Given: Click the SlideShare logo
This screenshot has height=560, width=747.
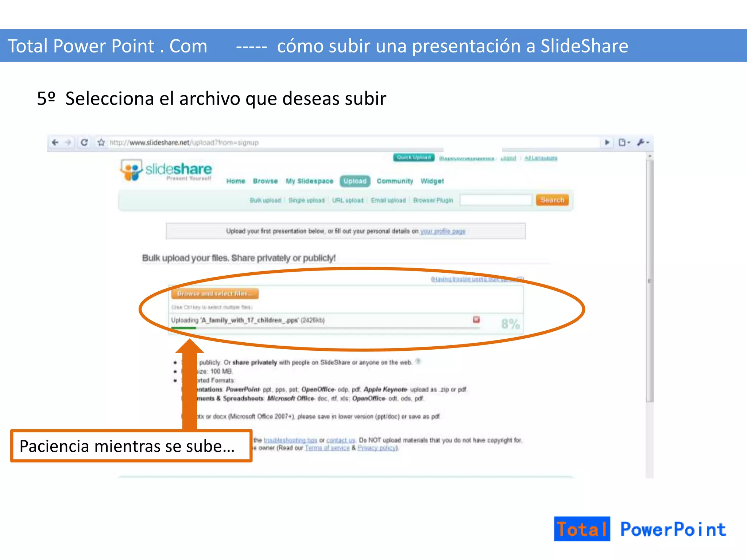Looking at the screenshot, I should 166,170.
